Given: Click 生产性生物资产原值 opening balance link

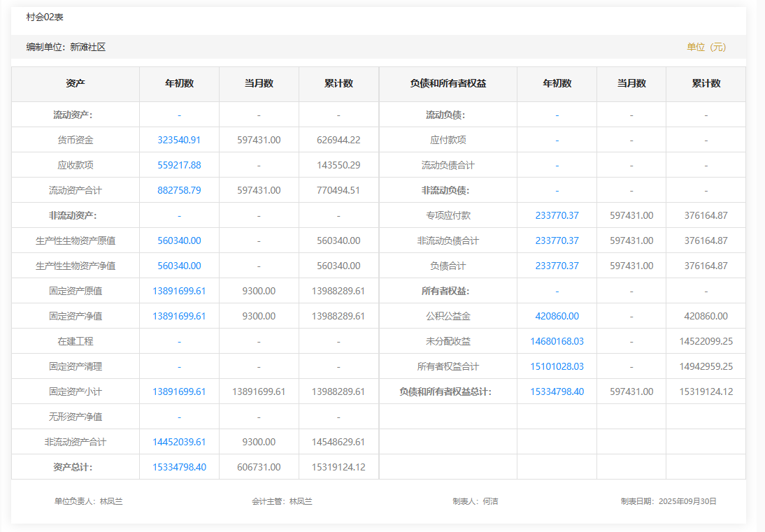Looking at the screenshot, I should 179,240.
